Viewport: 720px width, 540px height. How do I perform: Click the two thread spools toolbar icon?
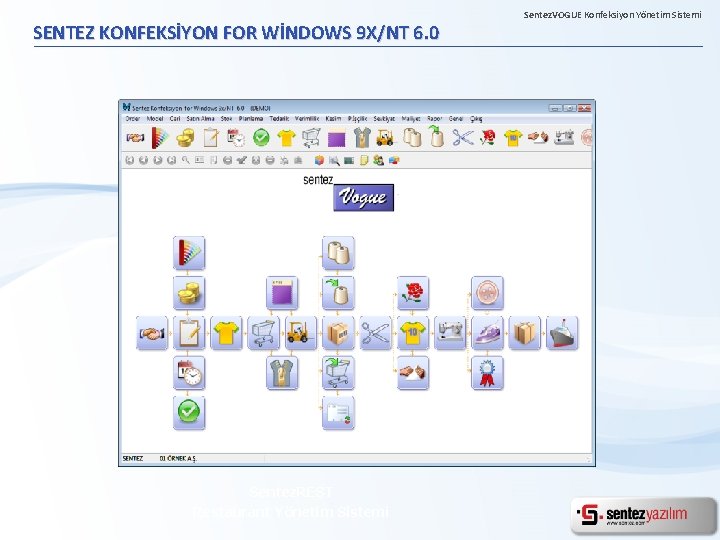click(412, 138)
